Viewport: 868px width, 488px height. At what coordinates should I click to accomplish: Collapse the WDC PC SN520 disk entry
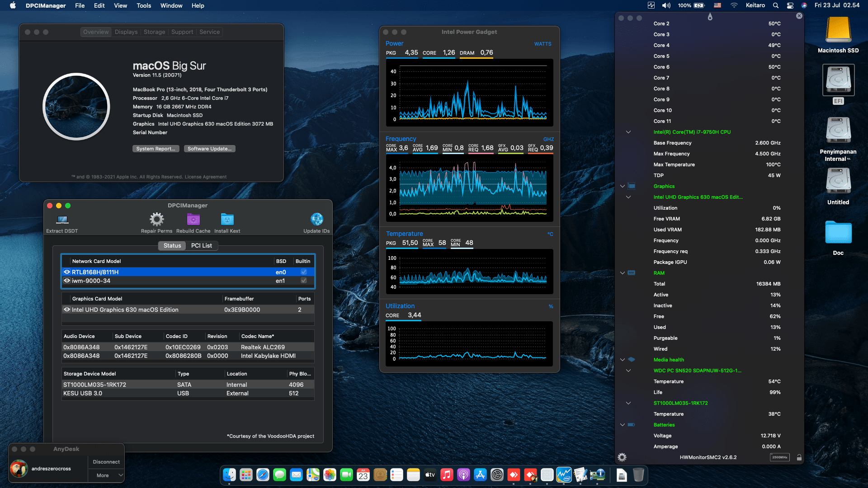coord(628,371)
